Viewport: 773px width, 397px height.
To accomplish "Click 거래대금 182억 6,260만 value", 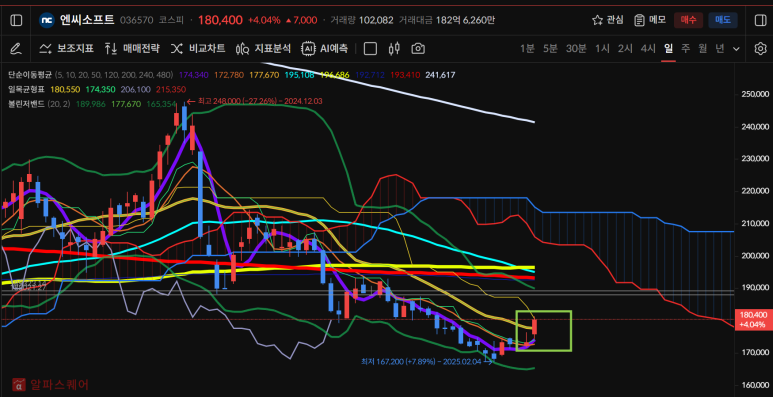I will (465, 20).
